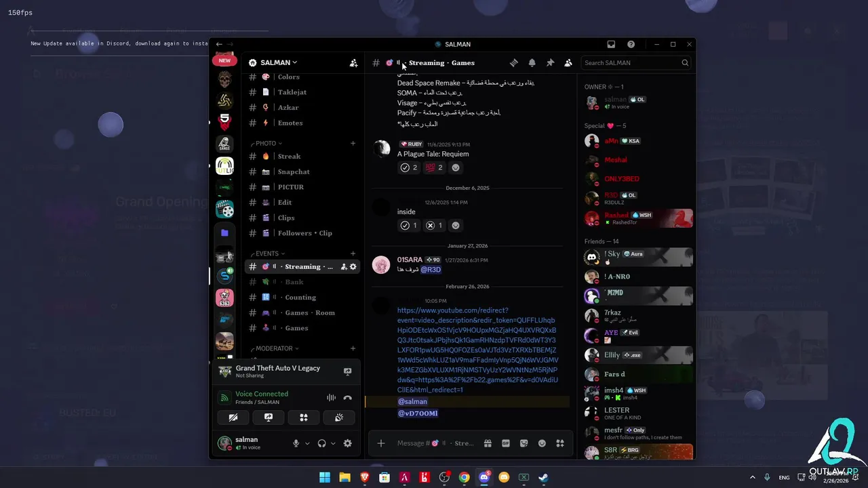Toggle the member list icon
The height and width of the screenshot is (488, 868).
click(568, 63)
